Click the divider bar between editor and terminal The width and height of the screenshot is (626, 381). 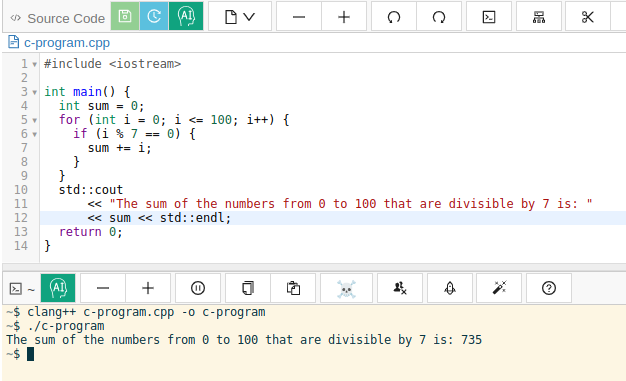314,267
